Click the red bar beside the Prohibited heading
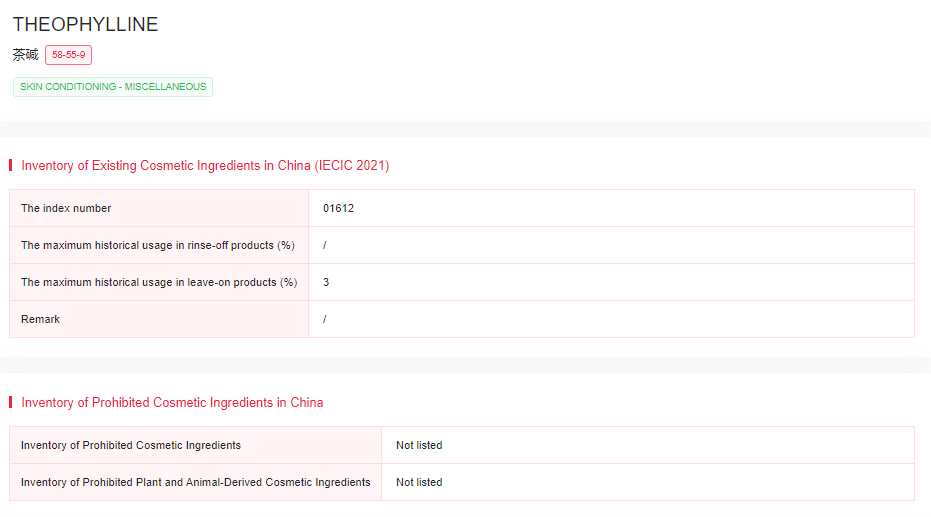Image resolution: width=931 pixels, height=517 pixels. click(10, 402)
